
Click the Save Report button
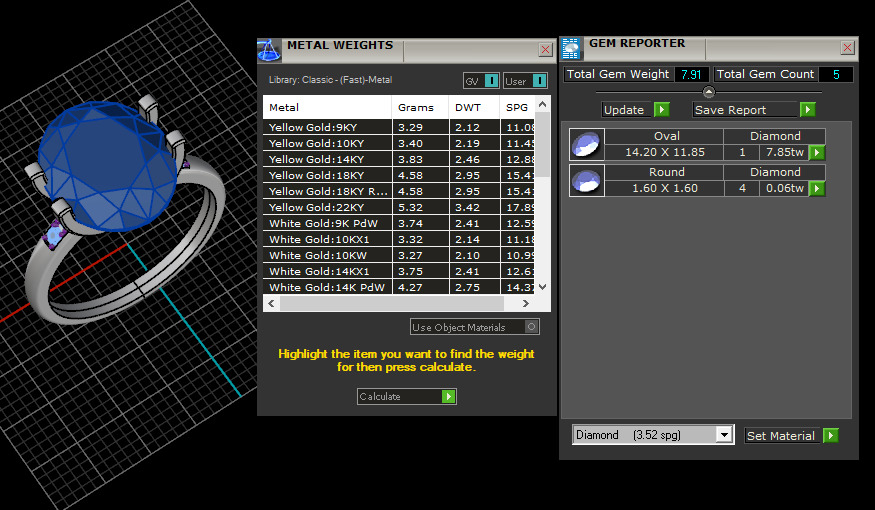[x=746, y=110]
